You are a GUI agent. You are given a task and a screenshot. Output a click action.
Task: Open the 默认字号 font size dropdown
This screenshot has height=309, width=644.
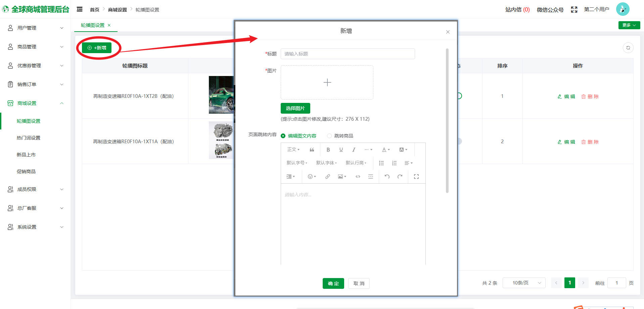296,163
